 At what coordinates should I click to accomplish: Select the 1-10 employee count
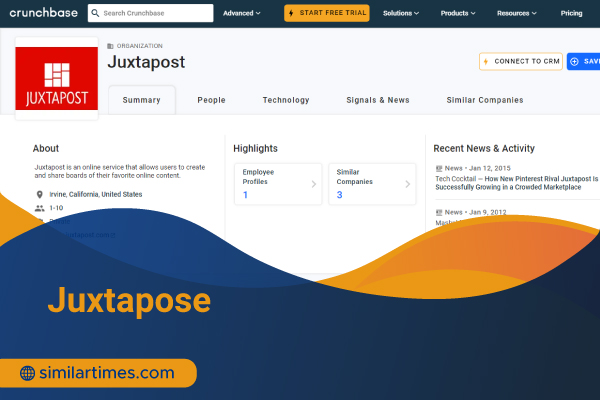(x=56, y=208)
